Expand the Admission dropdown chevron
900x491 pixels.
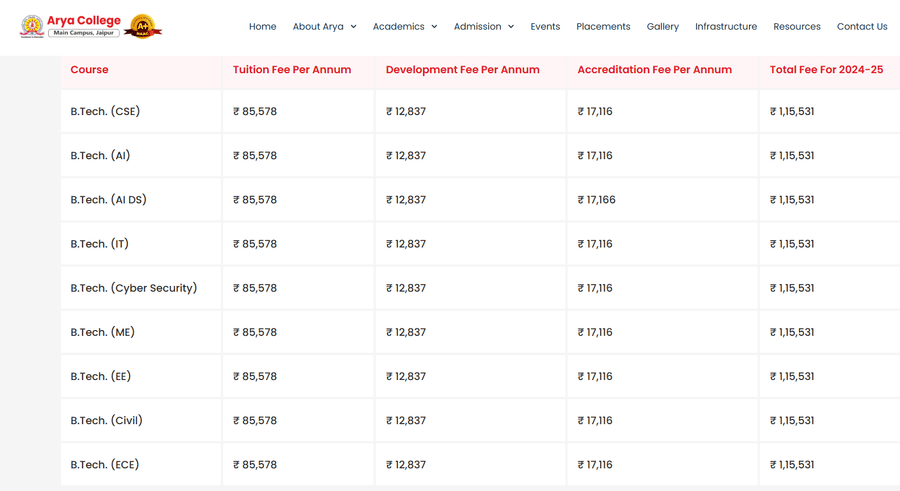(x=511, y=27)
